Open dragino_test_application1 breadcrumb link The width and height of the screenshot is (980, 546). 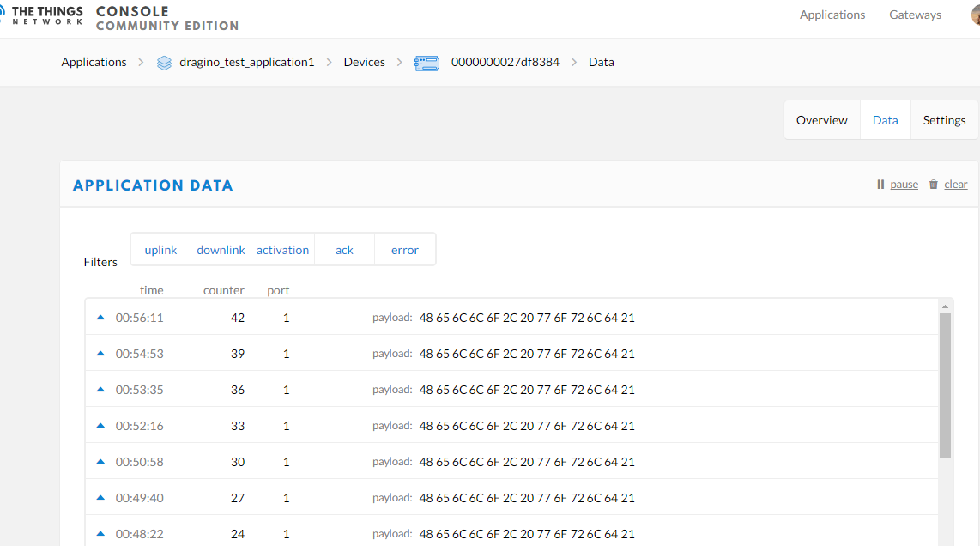247,62
